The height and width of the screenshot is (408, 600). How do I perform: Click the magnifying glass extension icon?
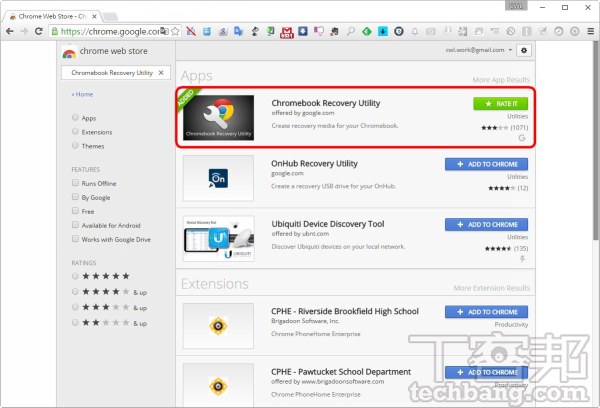tap(351, 31)
